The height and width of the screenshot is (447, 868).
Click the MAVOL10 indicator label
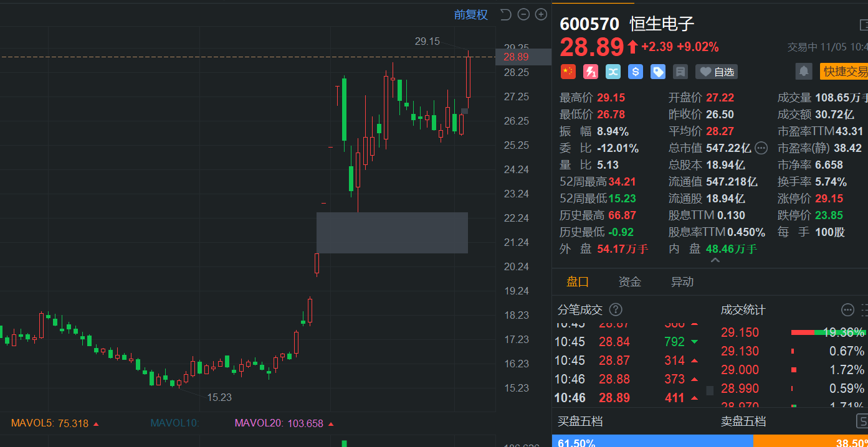point(174,423)
